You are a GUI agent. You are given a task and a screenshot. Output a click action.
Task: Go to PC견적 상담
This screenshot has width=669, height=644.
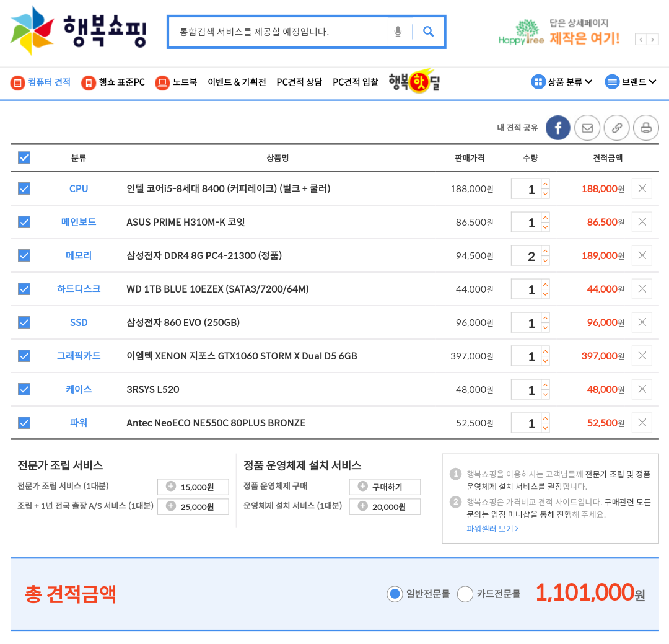pos(299,82)
